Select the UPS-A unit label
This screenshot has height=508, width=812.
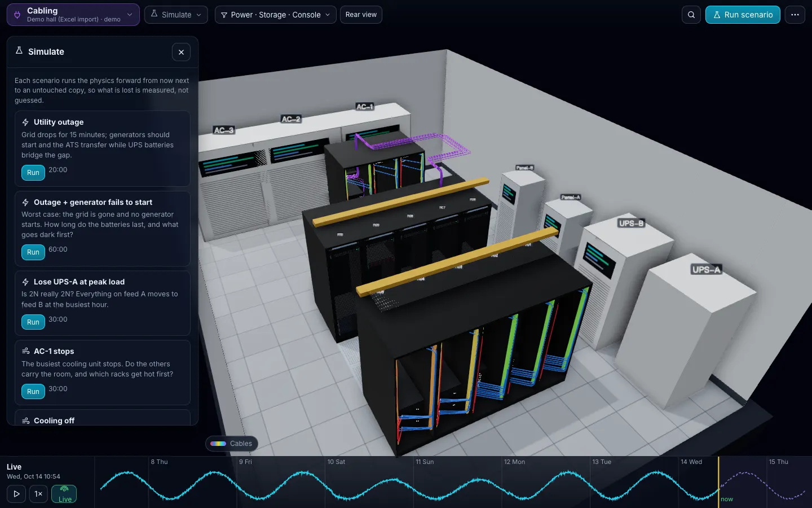coord(706,270)
